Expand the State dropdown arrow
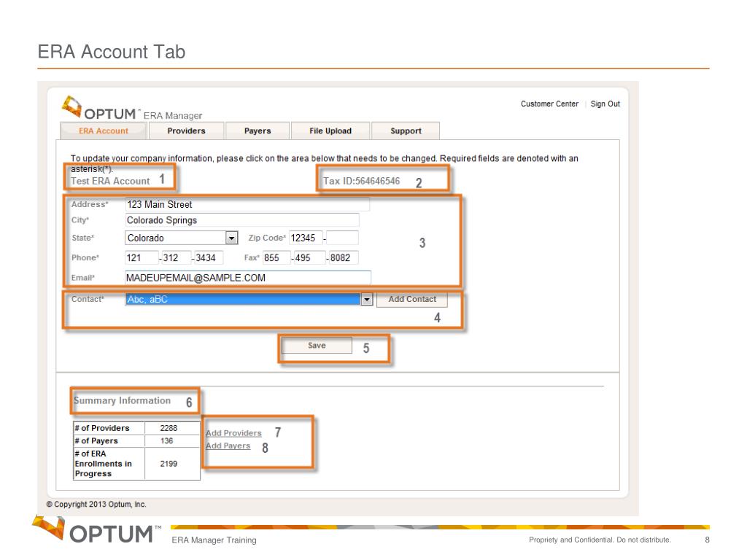Viewport: 747px width, 560px height. click(231, 238)
